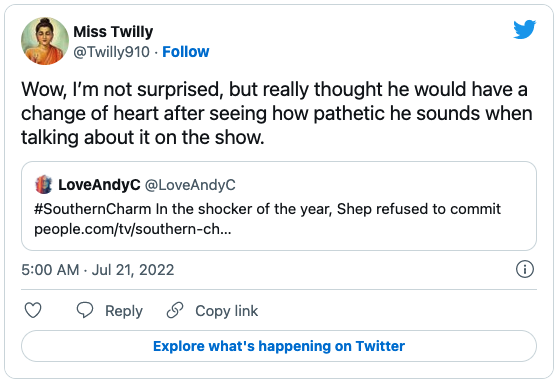
Task: Click the LoveAndyC display name
Action: click(x=99, y=185)
